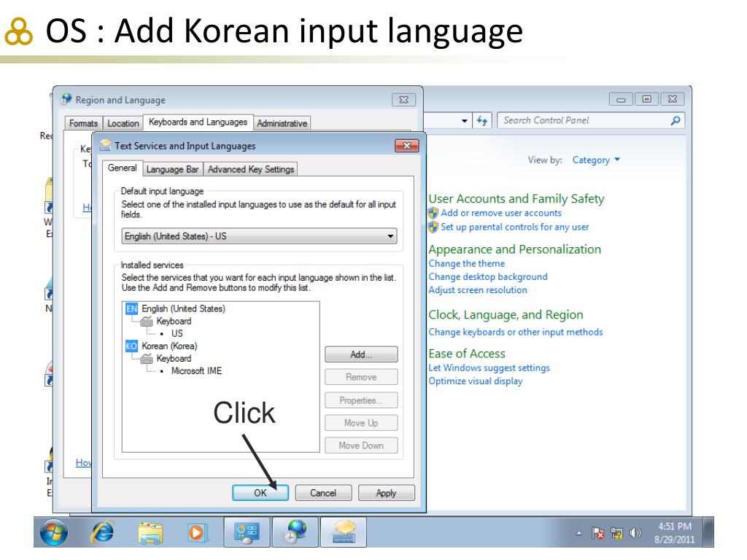Click Change desktop background link
The height and width of the screenshot is (560, 747).
click(x=488, y=276)
